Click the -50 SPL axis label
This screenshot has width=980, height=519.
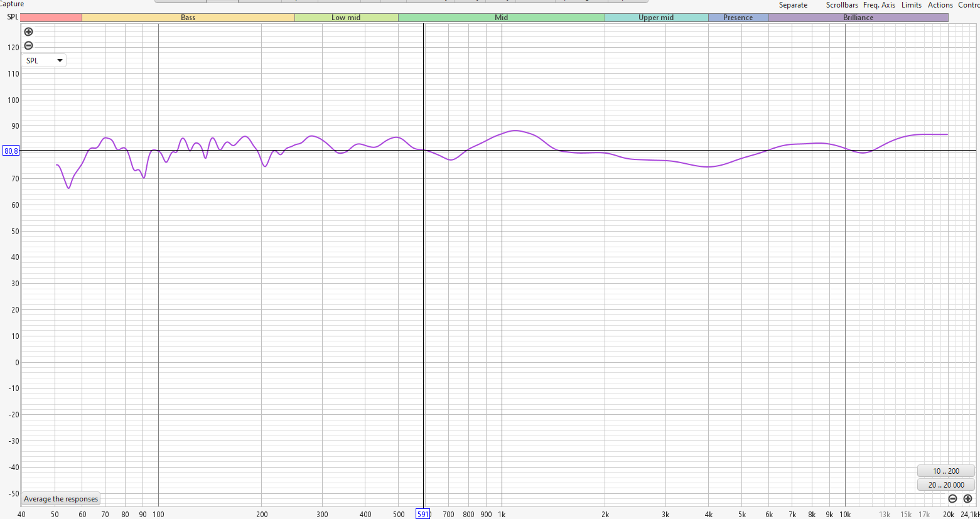[13, 493]
